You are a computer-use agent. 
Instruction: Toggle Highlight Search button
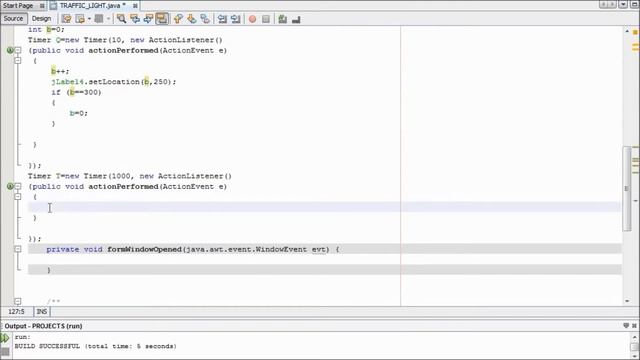[162, 19]
